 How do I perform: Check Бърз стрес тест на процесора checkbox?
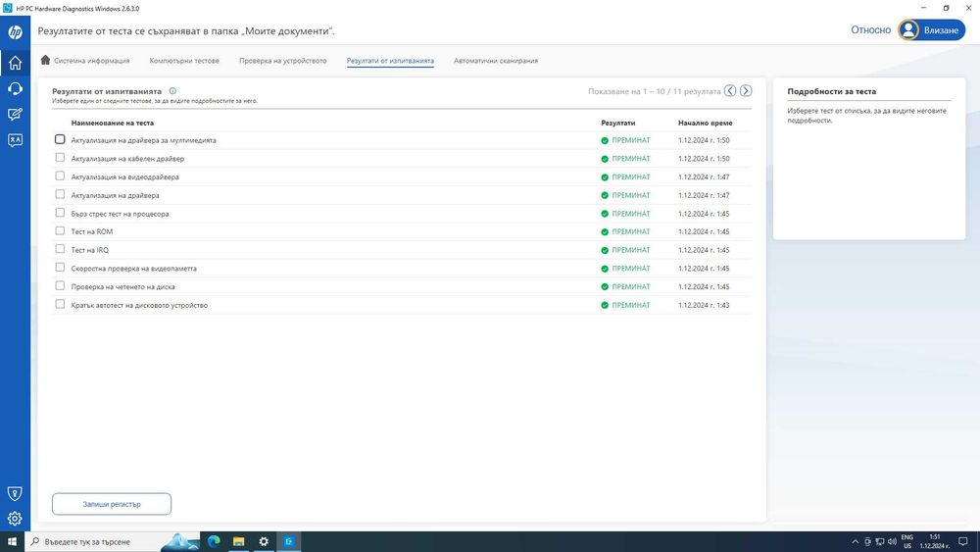pyautogui.click(x=60, y=213)
